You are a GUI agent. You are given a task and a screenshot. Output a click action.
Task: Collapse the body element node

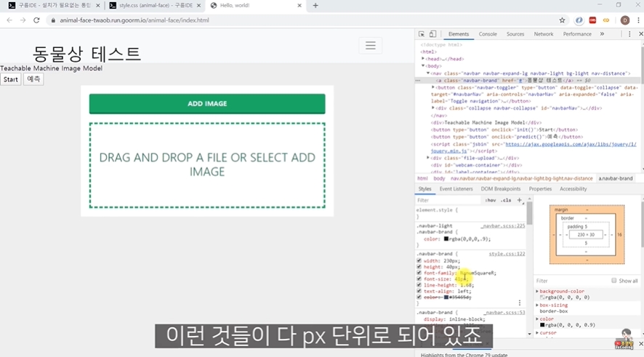click(x=423, y=65)
